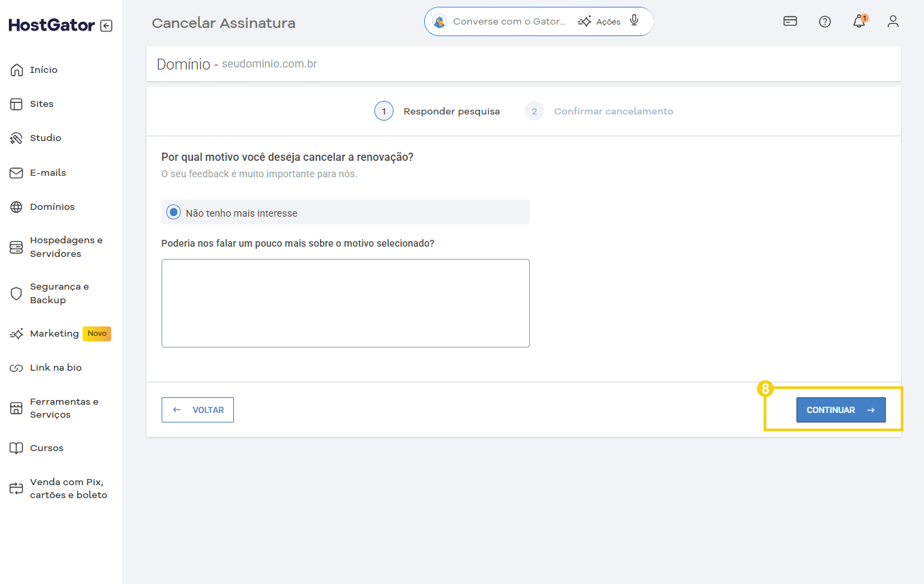Open the billing card icon
Image resolution: width=924 pixels, height=584 pixels.
point(790,21)
